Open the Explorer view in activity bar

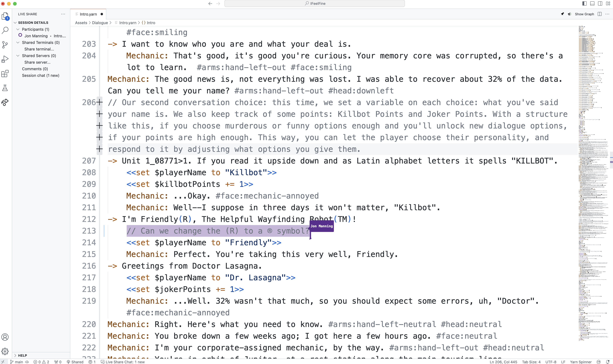(x=5, y=16)
